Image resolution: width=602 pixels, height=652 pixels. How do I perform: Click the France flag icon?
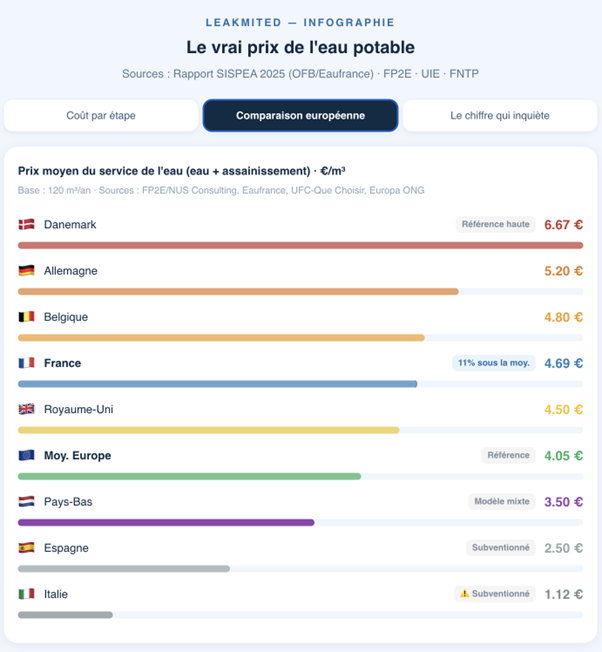26,363
